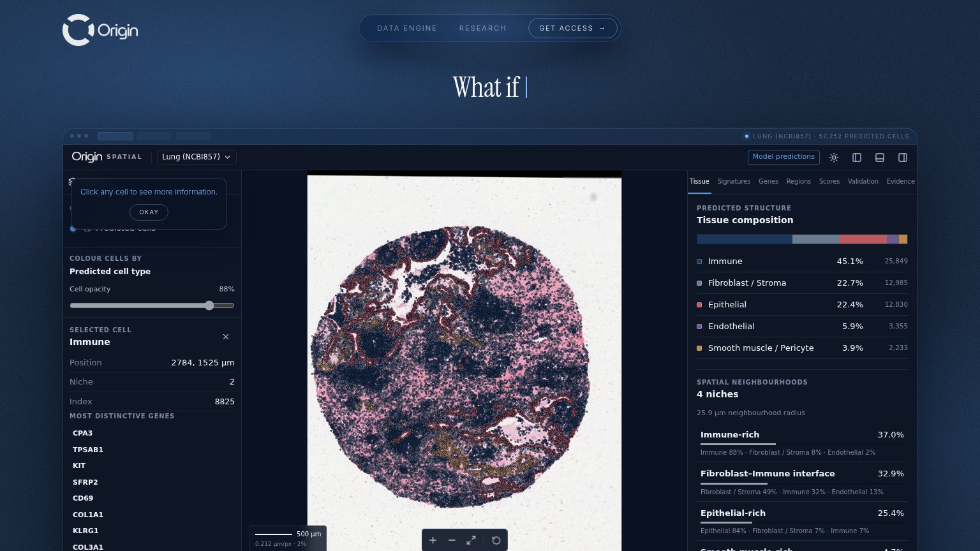
Task: Toggle the right sidebar panel icon
Action: (903, 158)
